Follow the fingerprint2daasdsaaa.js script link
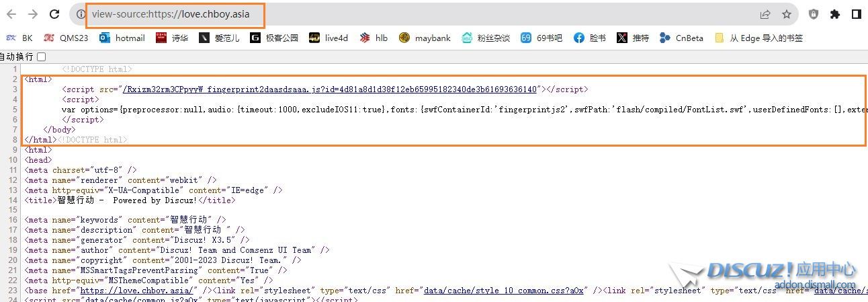 tap(329, 89)
